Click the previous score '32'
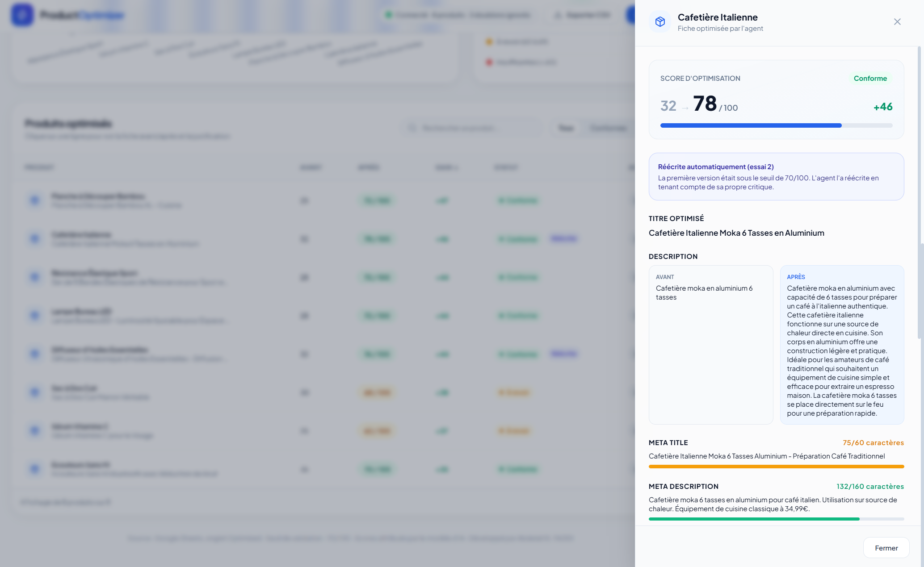Viewport: 924px width, 567px height. (x=668, y=106)
